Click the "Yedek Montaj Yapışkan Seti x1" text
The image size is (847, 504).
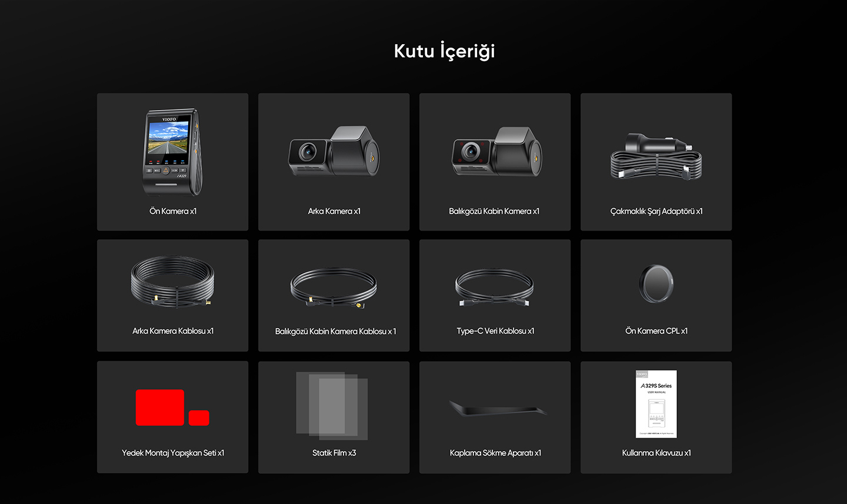[x=173, y=453]
